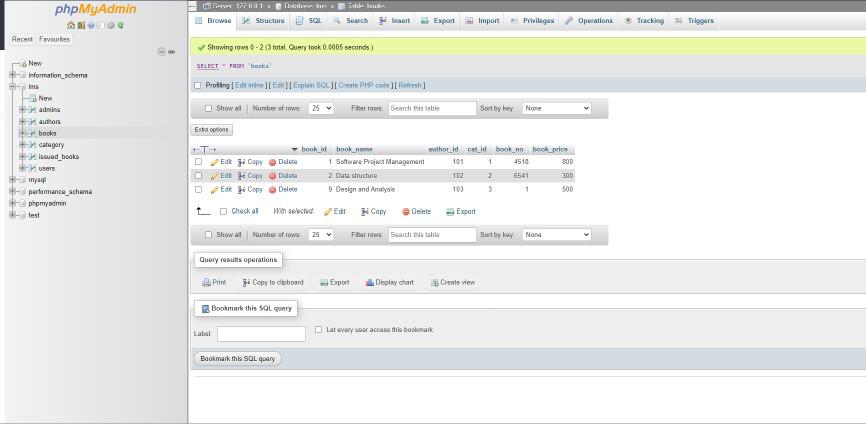Click the Delete icon for Data structure row
The image size is (866, 424).
(273, 176)
